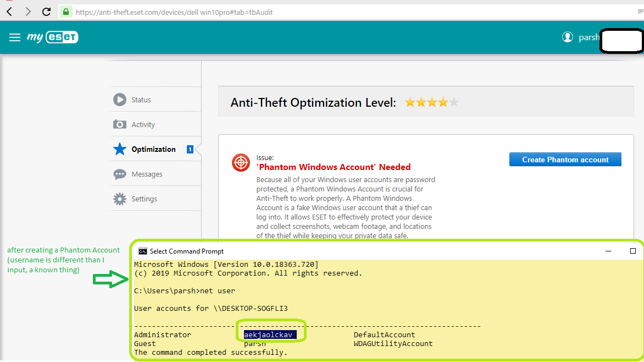This screenshot has width=644, height=362.
Task: Click the grey fifth optimization star
Action: click(x=454, y=102)
